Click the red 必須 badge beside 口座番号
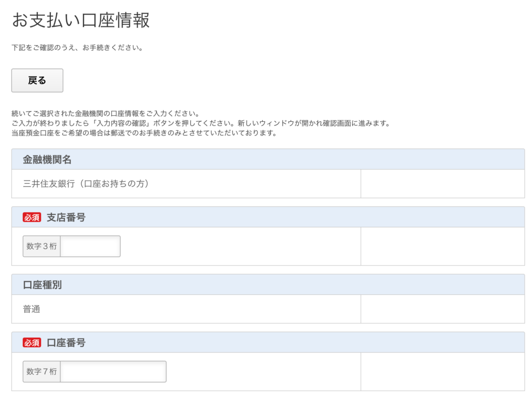Viewport: 532px width, 397px height. click(32, 343)
